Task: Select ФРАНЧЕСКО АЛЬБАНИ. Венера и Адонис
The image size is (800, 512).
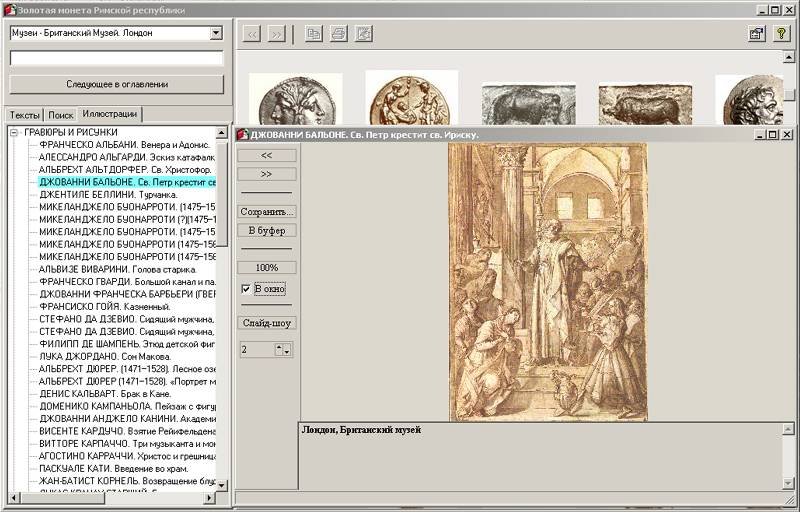Action: (124, 145)
